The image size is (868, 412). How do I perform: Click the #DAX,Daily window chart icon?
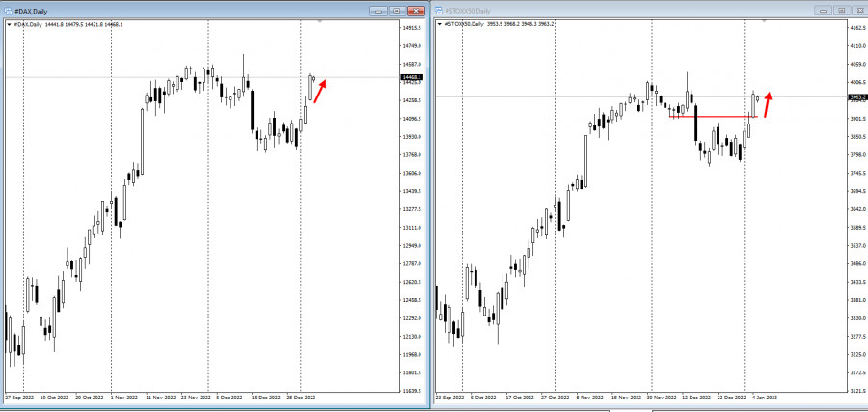[x=9, y=11]
